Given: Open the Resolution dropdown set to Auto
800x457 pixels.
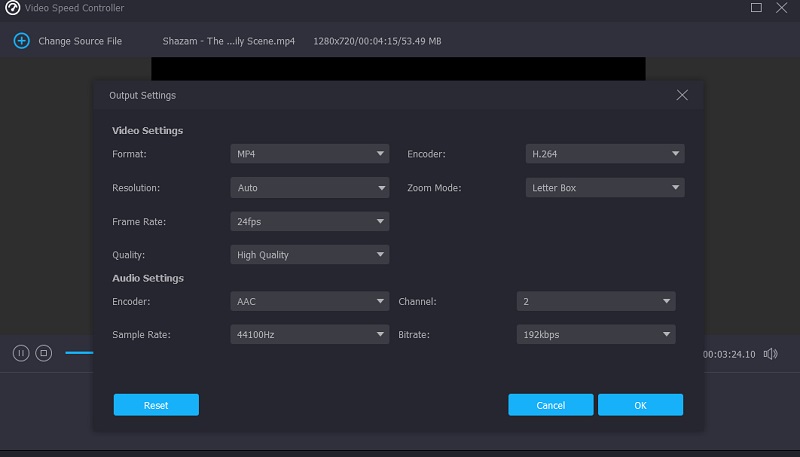Looking at the screenshot, I should (x=309, y=188).
